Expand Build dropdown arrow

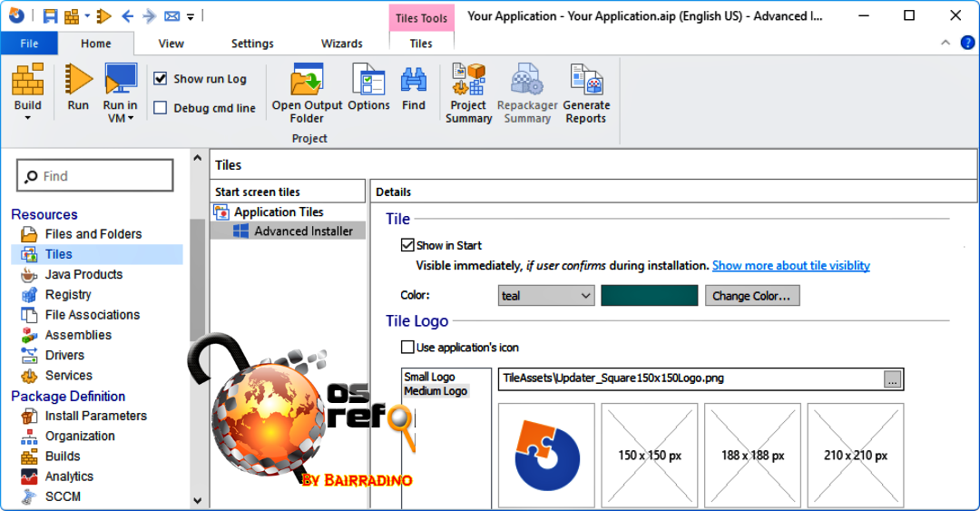coord(28,118)
